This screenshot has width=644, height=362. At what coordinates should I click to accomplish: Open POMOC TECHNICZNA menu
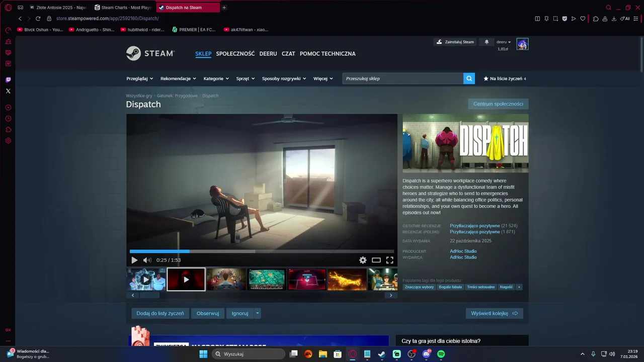(x=328, y=53)
